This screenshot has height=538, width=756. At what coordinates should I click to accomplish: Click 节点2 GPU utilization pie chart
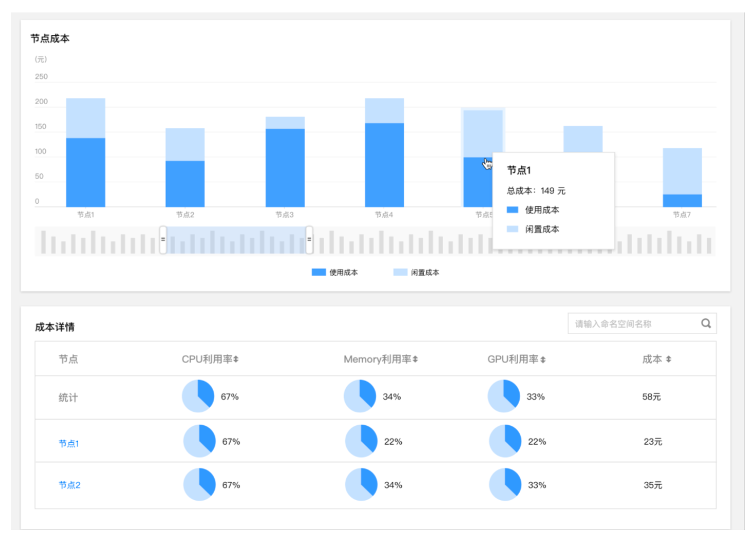pos(505,485)
